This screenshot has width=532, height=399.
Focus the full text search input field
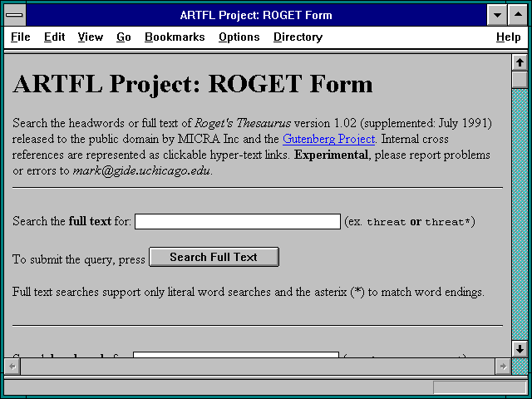pos(238,222)
